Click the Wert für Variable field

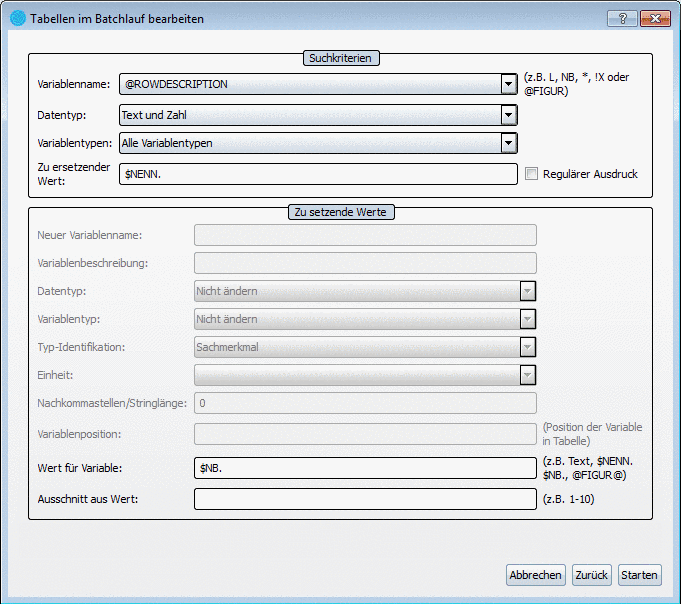pyautogui.click(x=365, y=467)
